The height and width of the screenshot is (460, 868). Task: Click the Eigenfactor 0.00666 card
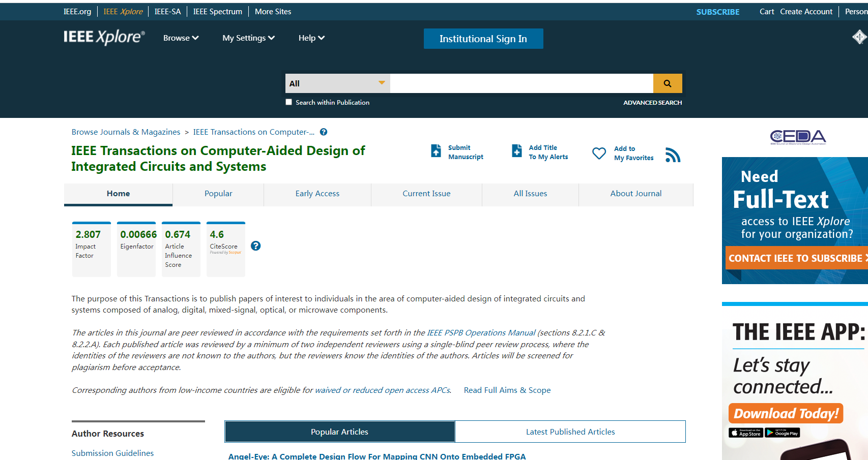click(x=136, y=249)
